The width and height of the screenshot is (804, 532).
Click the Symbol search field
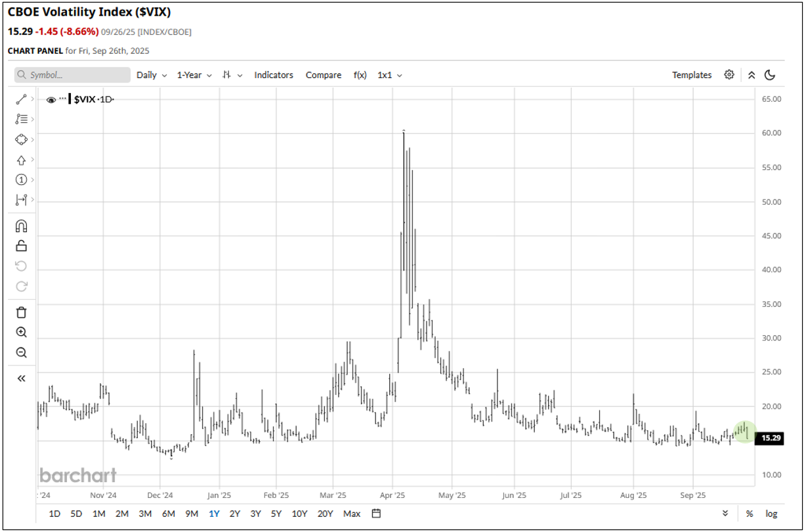(72, 75)
